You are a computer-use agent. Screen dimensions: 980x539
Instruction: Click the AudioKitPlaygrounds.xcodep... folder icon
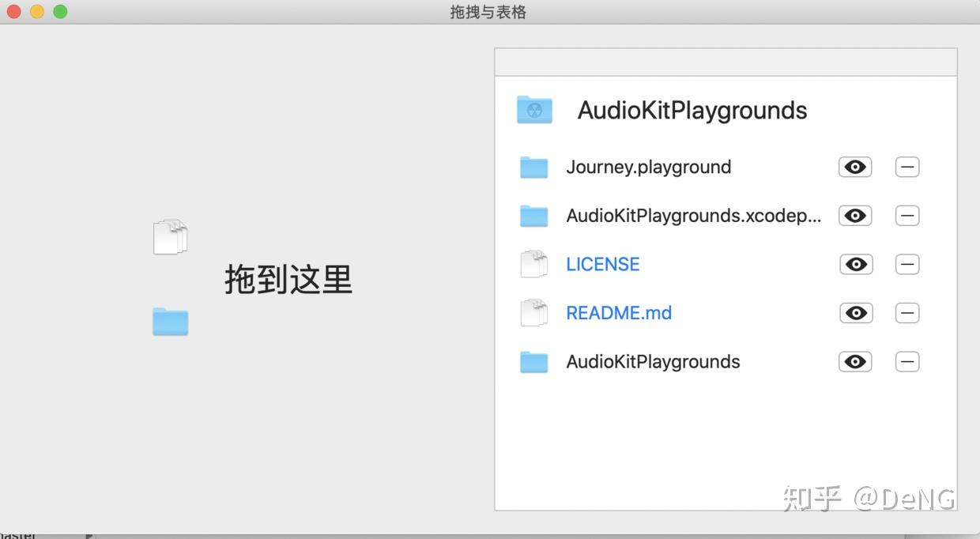point(534,216)
